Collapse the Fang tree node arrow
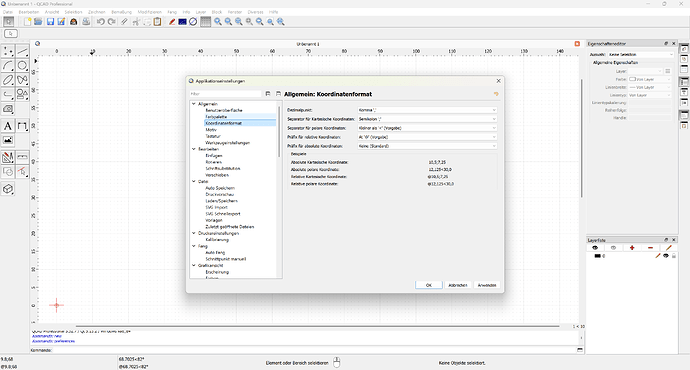 (x=194, y=246)
